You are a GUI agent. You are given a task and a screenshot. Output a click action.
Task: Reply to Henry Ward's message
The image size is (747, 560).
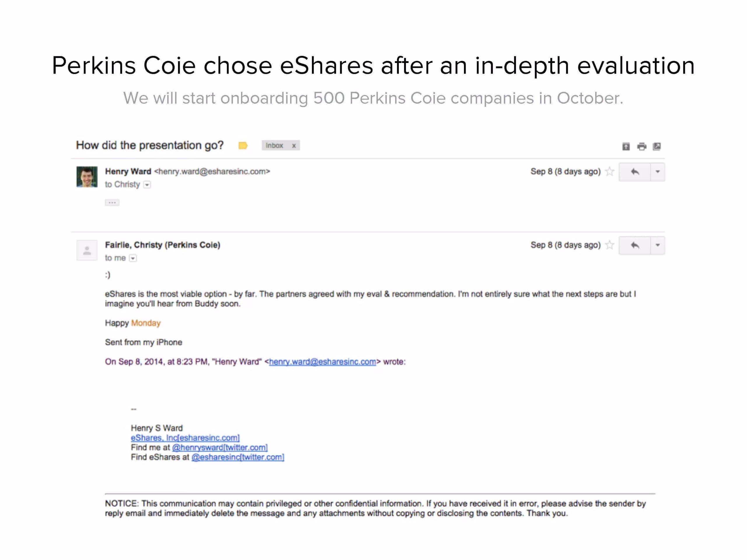635,172
